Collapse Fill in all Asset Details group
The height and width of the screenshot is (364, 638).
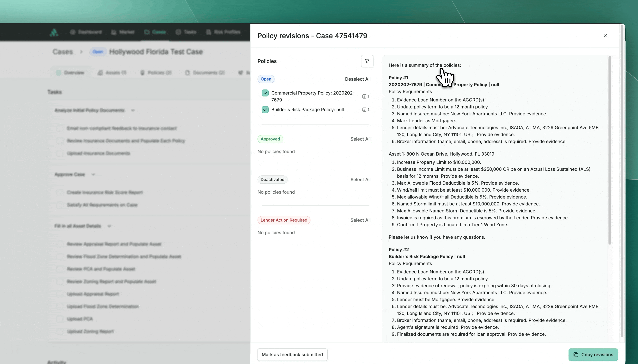click(x=109, y=226)
